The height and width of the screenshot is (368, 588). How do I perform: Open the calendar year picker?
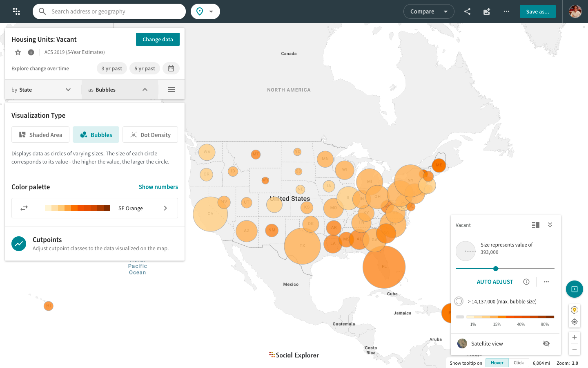171,68
